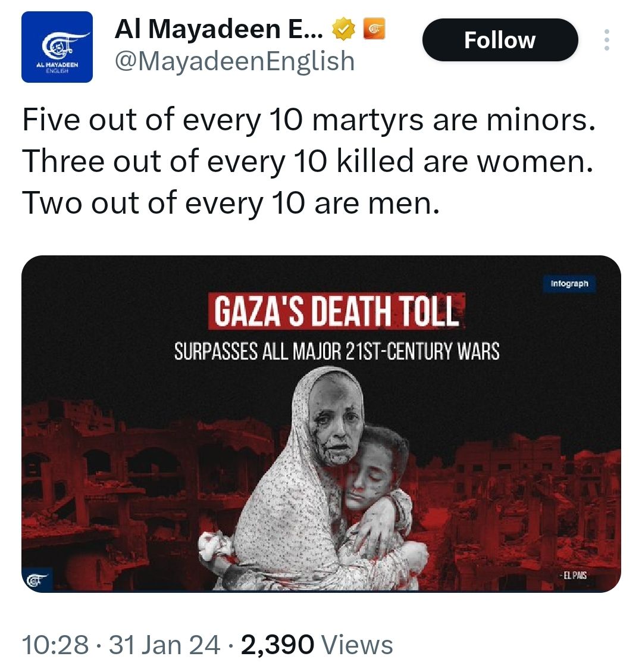Screen dimensions: 642x672
Task: Open the three-dot more options menu
Action: (606, 40)
